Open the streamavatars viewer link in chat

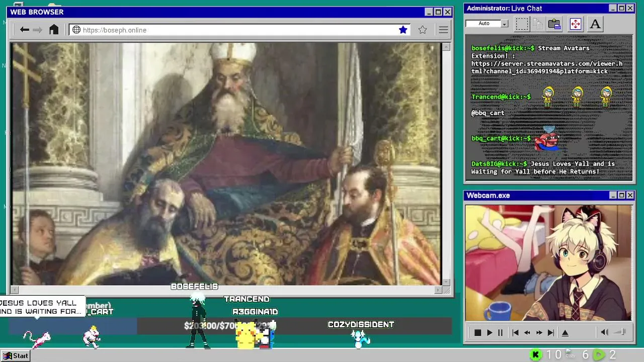547,67
